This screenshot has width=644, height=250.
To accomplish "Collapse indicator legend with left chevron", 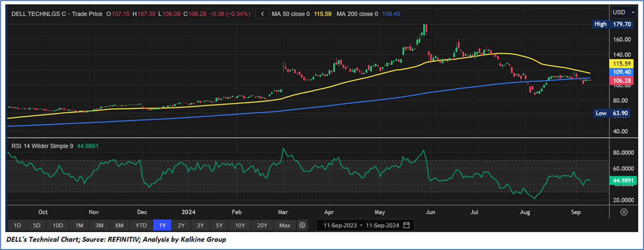I will [x=262, y=14].
